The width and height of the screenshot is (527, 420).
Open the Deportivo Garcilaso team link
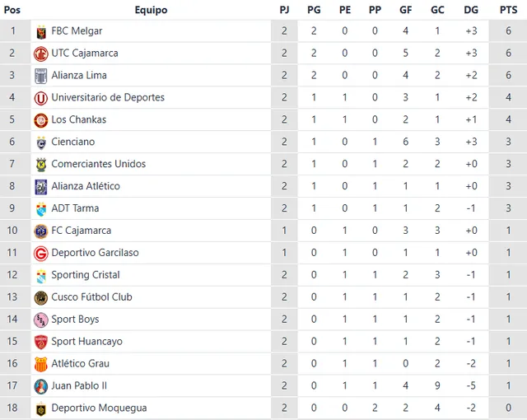click(95, 253)
